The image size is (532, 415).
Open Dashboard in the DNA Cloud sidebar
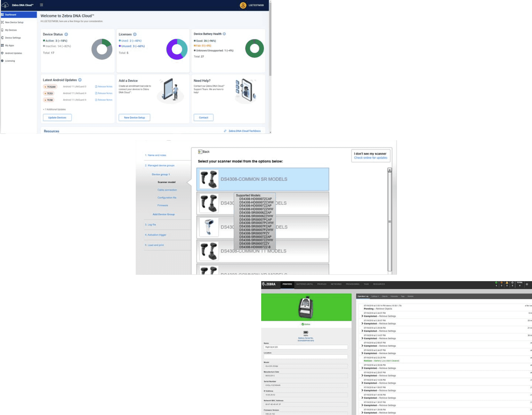tap(19, 15)
